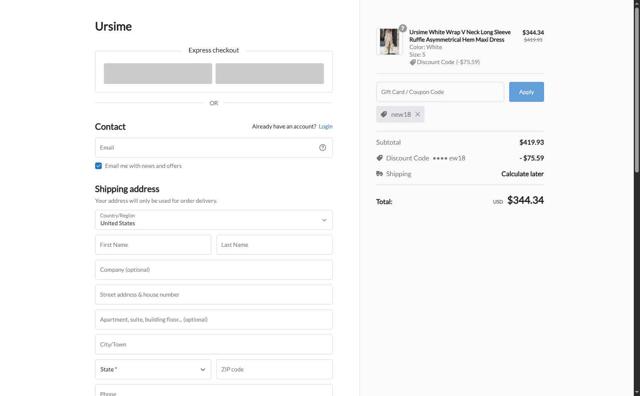The image size is (640, 396).
Task: Click the Color: White product detail
Action: click(x=426, y=47)
